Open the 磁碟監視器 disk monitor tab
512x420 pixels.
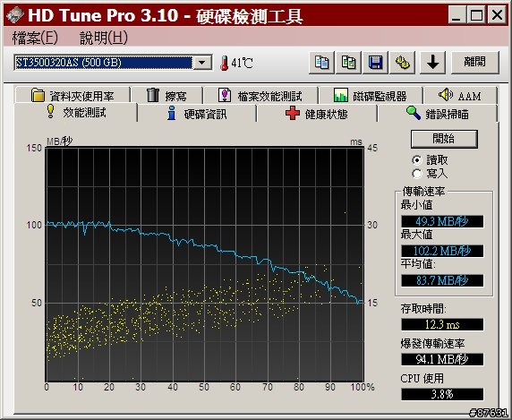(x=371, y=96)
